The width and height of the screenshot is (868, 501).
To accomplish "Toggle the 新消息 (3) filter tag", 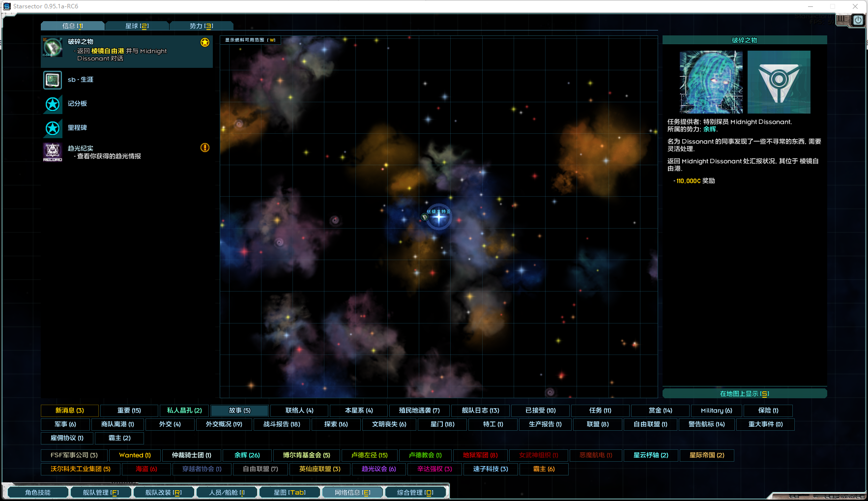I will [x=70, y=411].
